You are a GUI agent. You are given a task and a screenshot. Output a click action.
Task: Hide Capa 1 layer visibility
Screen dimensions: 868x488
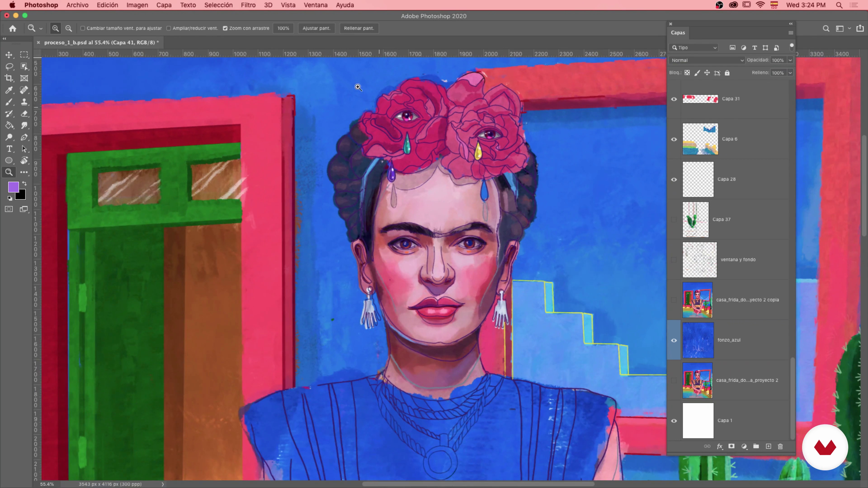tap(674, 421)
